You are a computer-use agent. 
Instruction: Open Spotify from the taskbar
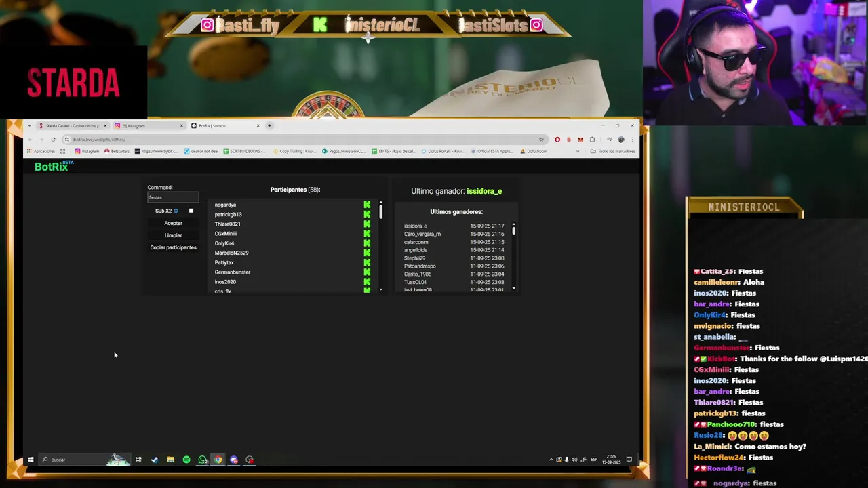186,460
